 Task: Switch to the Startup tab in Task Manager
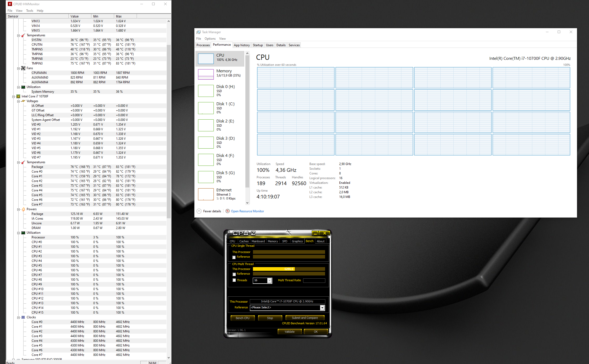(258, 45)
